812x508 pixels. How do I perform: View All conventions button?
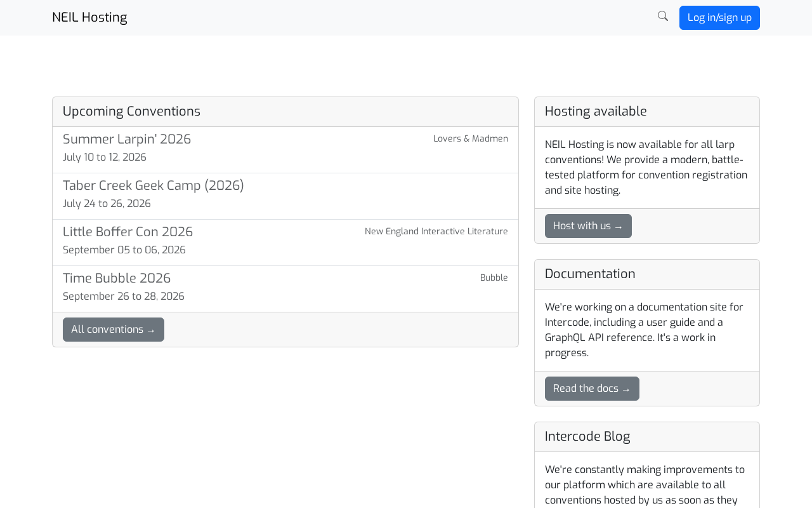click(x=114, y=330)
